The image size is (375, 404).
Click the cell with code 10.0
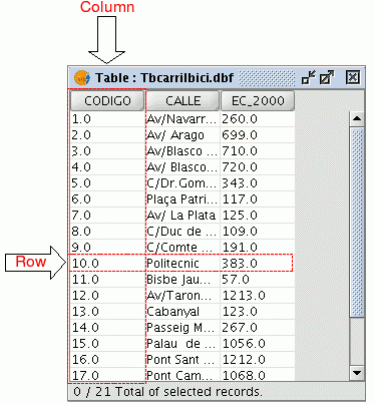[x=108, y=263]
